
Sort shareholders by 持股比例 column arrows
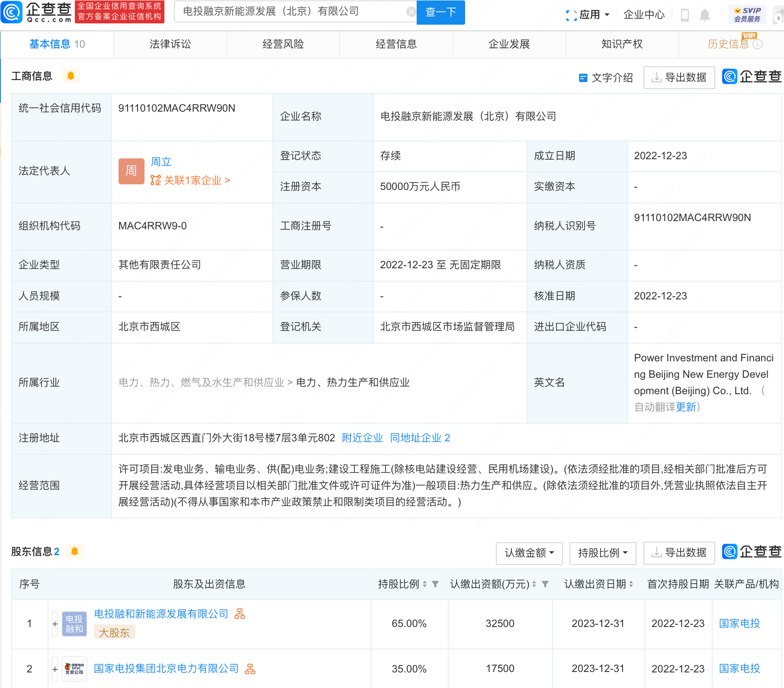(x=424, y=584)
